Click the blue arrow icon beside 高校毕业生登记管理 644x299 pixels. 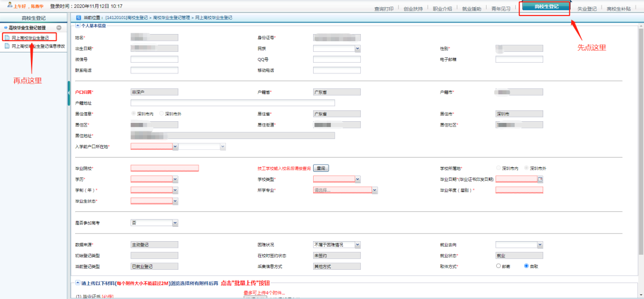[5, 28]
